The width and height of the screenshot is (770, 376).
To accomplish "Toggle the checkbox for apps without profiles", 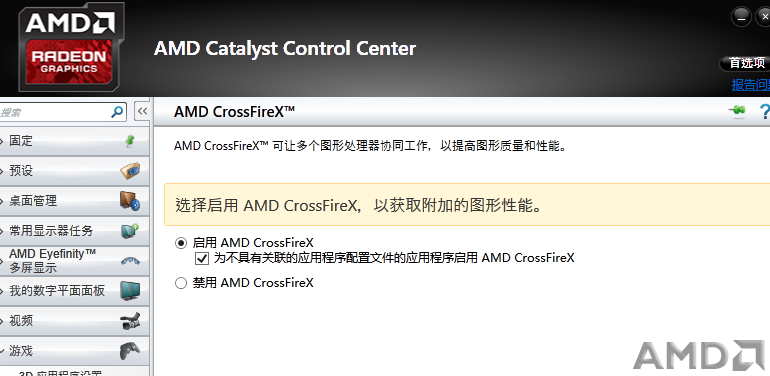I will [x=201, y=258].
